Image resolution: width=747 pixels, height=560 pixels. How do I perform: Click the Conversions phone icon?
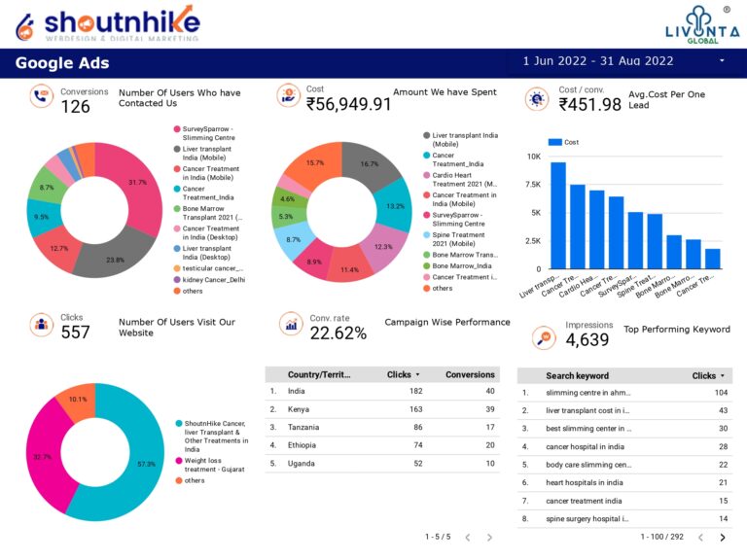pos(41,96)
